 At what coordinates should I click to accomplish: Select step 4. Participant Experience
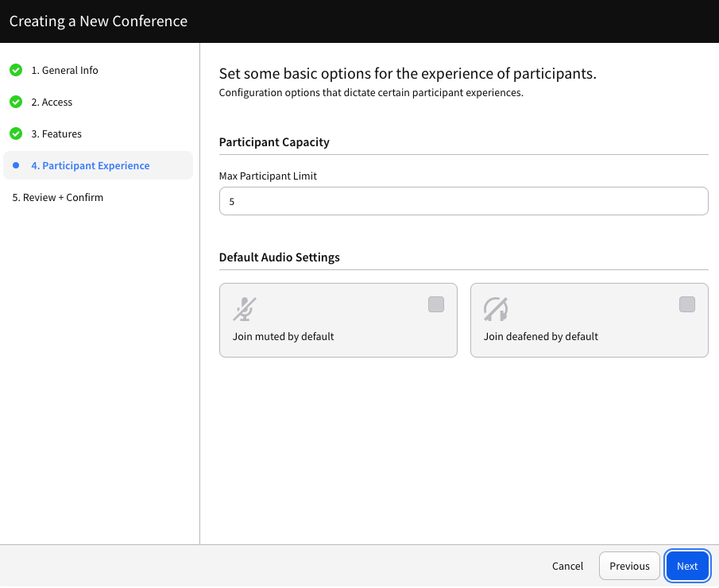click(90, 165)
